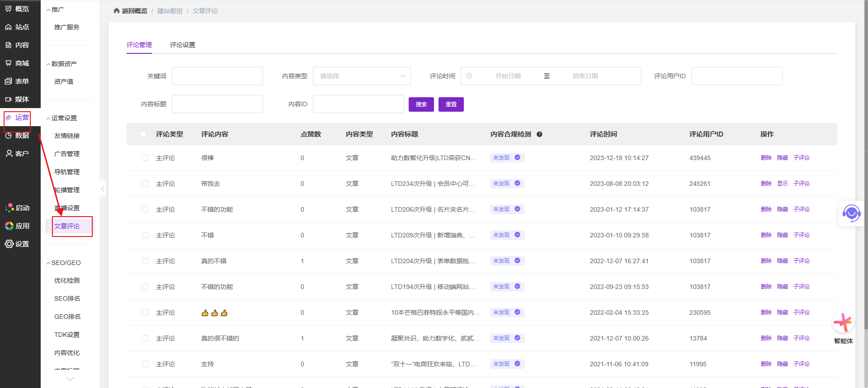Open the 内容类型 dropdown
The image size is (868, 388).
point(362,76)
